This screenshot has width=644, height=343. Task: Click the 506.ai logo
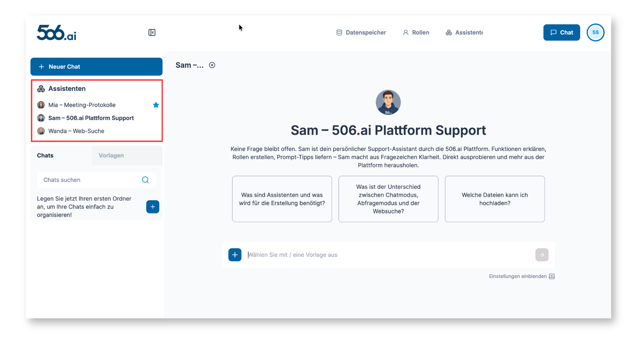56,33
